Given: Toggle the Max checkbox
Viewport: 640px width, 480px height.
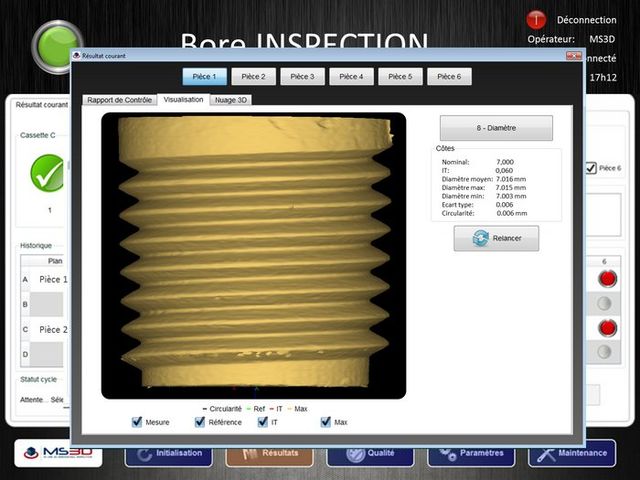Looking at the screenshot, I should tap(326, 422).
